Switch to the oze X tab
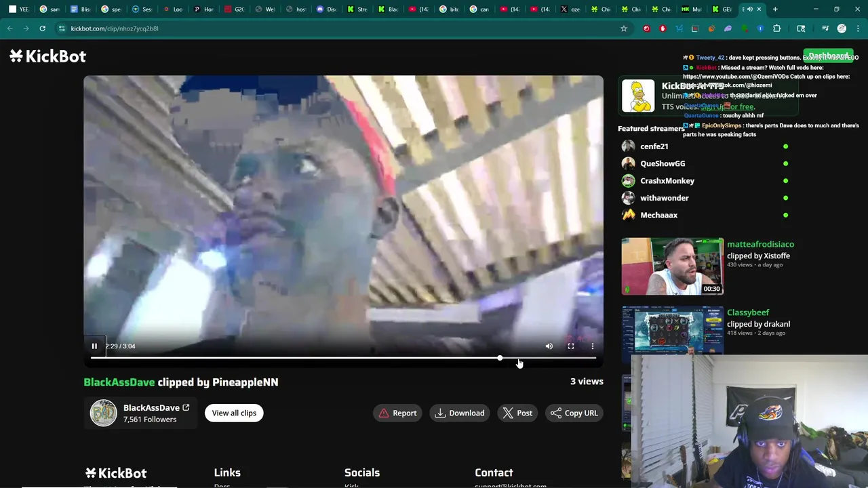This screenshot has width=868, height=488. pos(572,9)
